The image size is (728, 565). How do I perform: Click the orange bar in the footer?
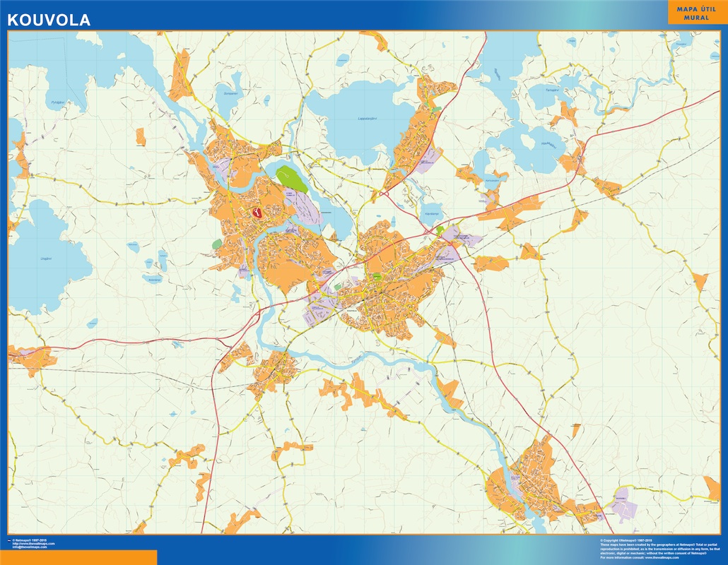[x=78, y=557]
